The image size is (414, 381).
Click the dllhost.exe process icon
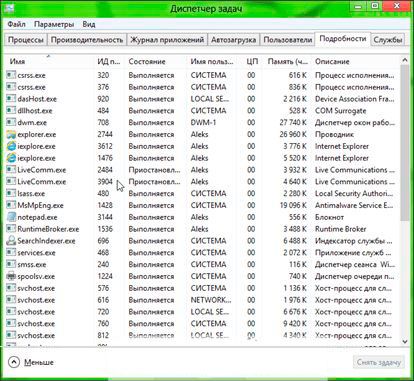coord(11,111)
